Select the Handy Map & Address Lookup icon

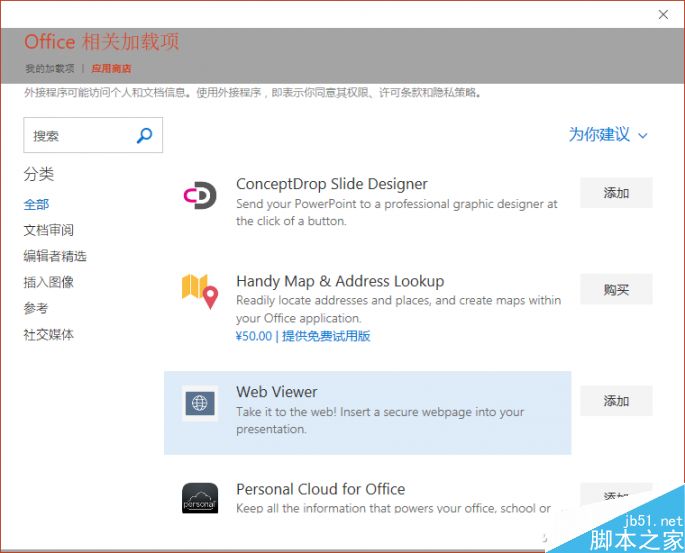[x=200, y=291]
